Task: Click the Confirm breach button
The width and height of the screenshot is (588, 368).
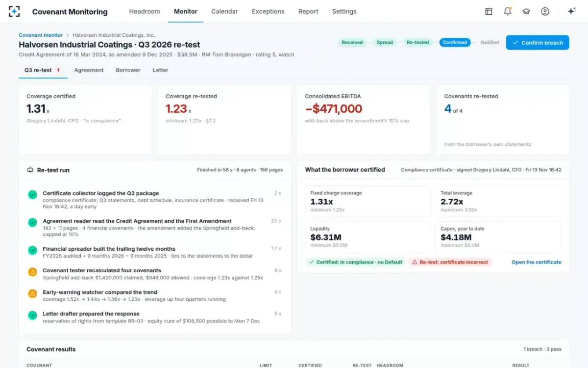Action: click(x=538, y=43)
